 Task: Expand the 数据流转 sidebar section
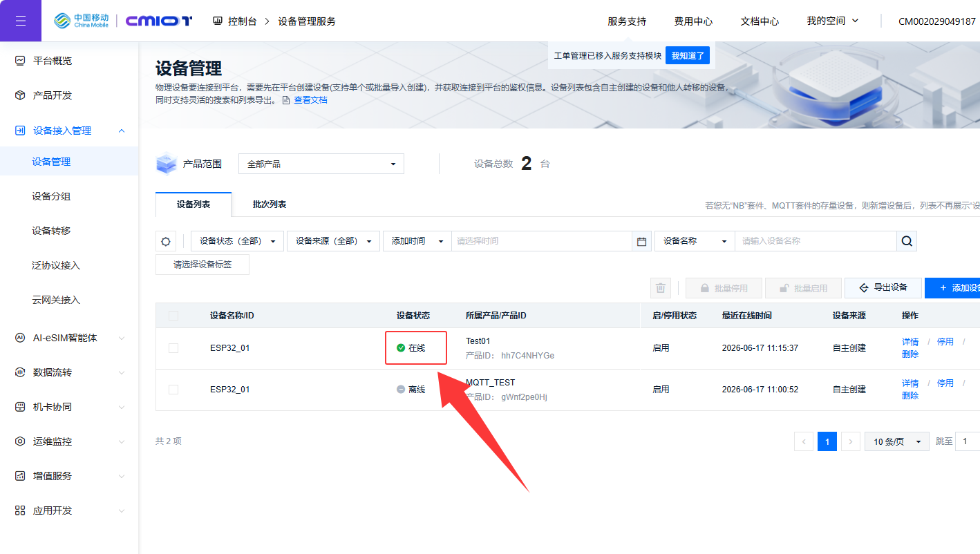[122, 372]
